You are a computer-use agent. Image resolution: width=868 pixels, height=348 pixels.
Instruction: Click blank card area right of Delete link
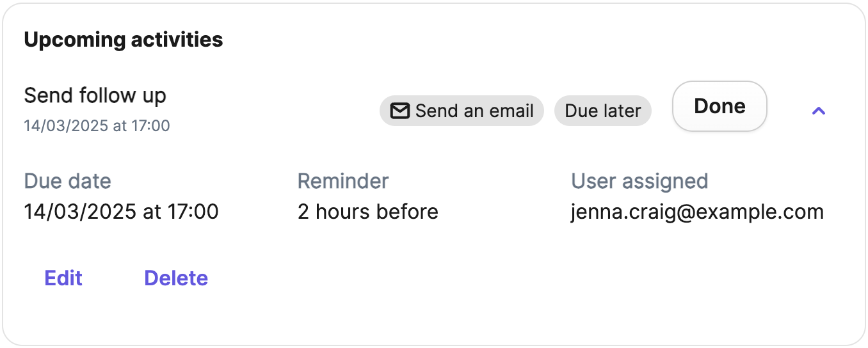coord(512,278)
